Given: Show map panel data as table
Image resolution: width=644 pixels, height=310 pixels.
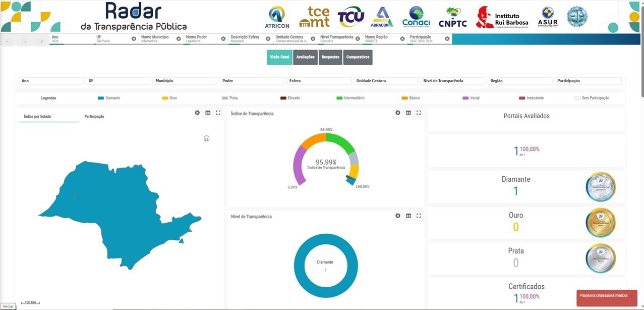Looking at the screenshot, I should (x=208, y=113).
